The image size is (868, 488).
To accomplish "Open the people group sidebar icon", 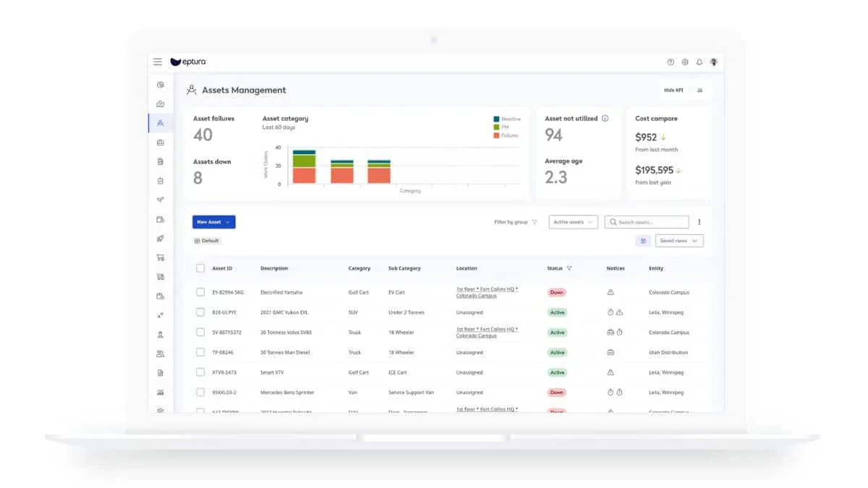I will tap(161, 354).
